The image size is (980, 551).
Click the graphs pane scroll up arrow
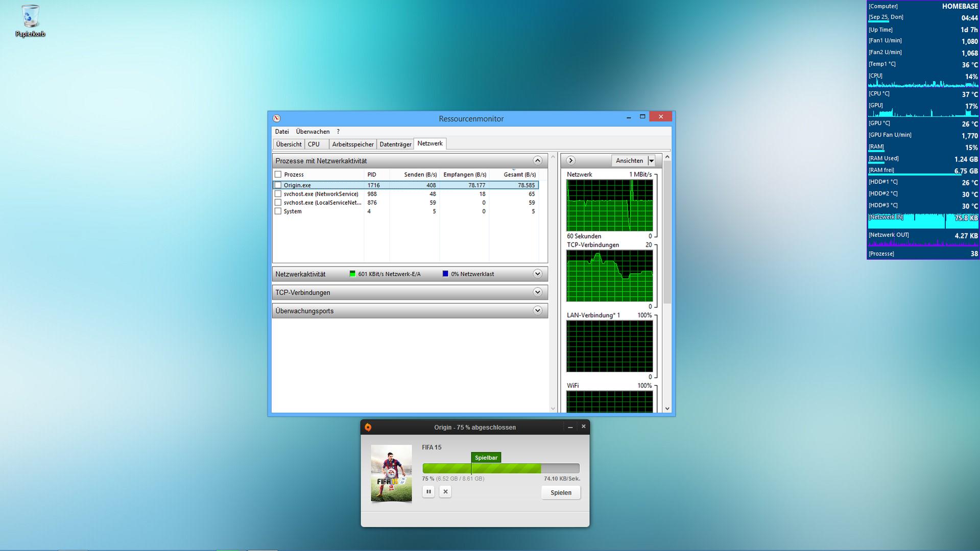point(667,157)
